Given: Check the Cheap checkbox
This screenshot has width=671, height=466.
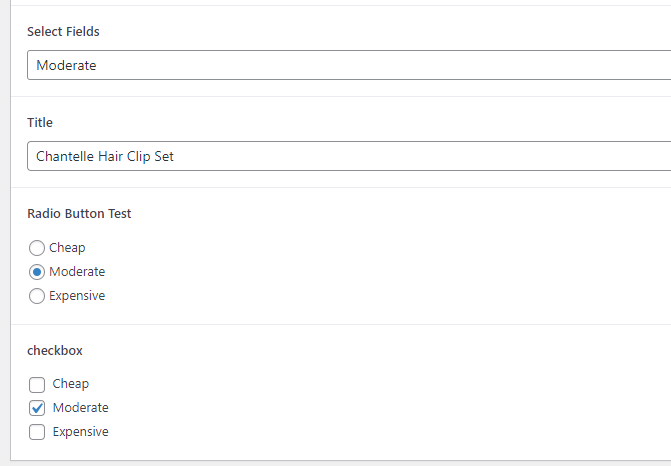Looking at the screenshot, I should 37,384.
